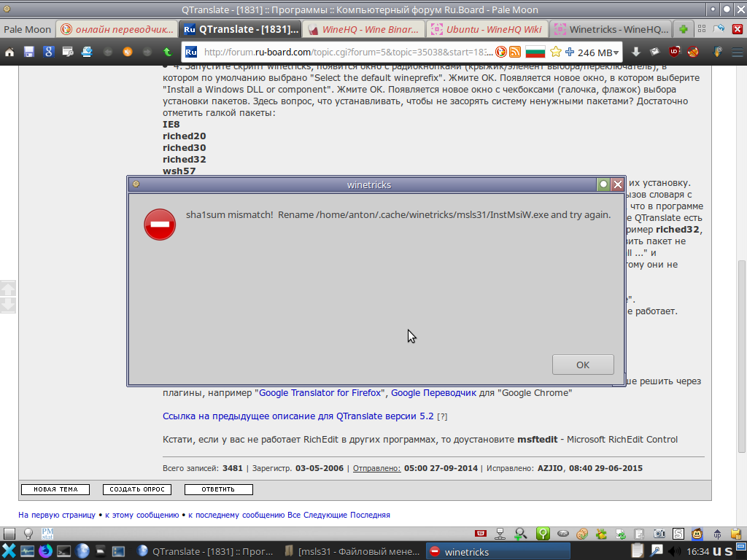747x560 pixels.
Task: Follow the QTranslate версии 5.2 description link
Action: [298, 416]
